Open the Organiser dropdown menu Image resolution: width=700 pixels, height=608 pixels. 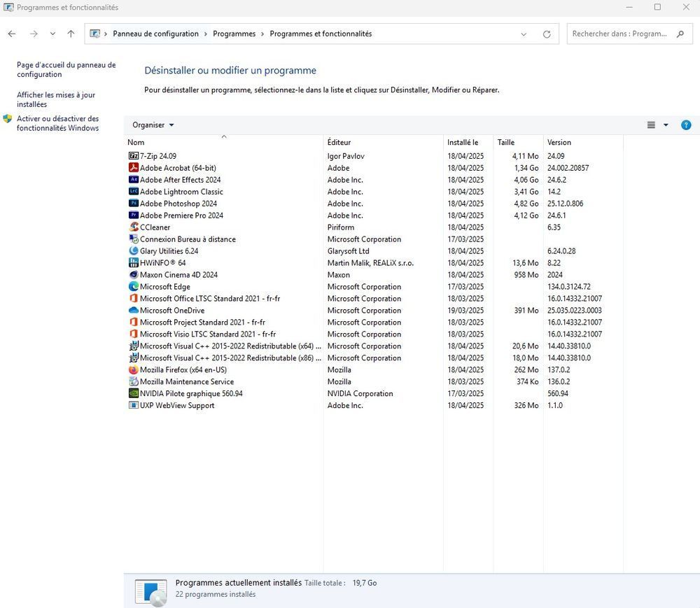[x=153, y=125]
